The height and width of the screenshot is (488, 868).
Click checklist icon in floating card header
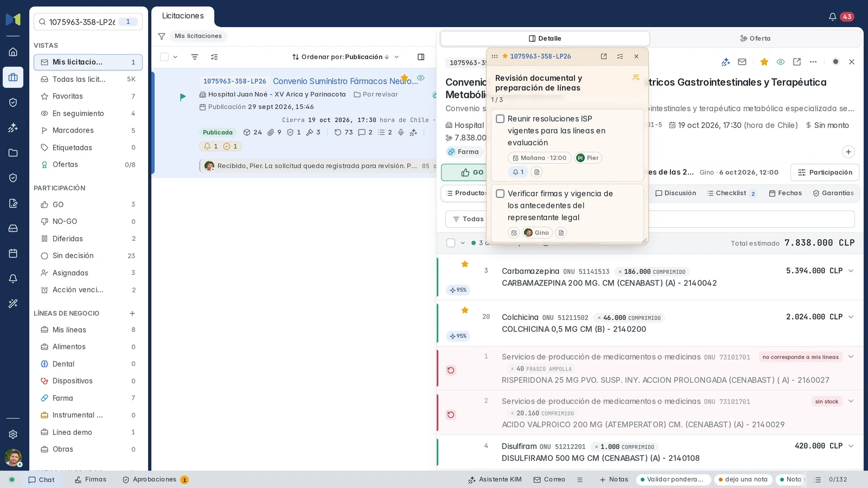pos(620,56)
